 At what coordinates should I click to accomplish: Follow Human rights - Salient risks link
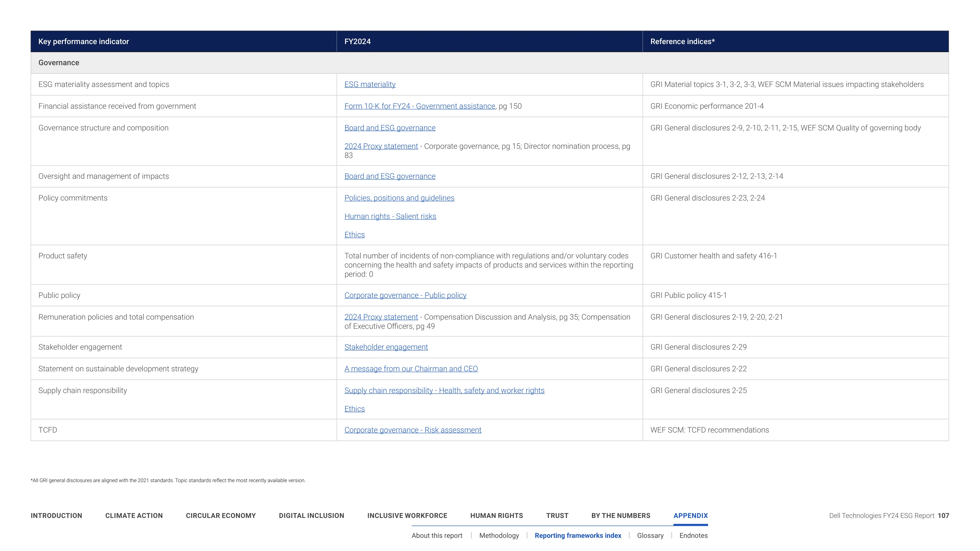click(390, 216)
